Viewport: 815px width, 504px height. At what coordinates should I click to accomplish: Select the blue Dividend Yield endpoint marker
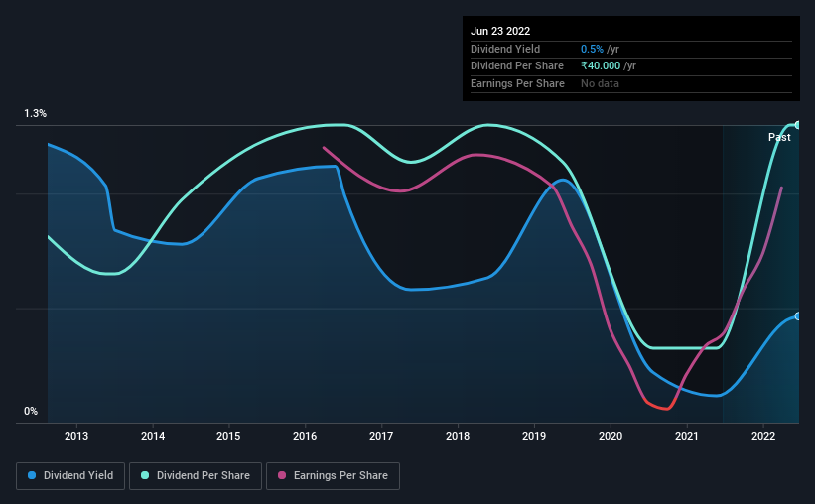pos(798,316)
